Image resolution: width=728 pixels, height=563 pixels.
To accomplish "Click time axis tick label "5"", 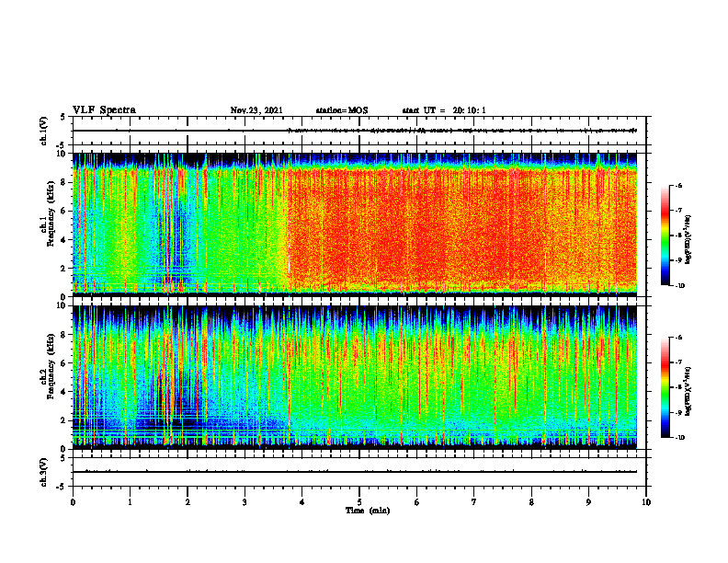I will tap(359, 502).
